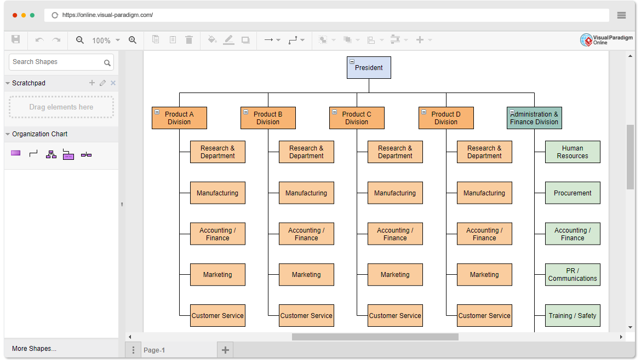Switch to the Page-1 tab
The height and width of the screenshot is (364, 641).
154,350
